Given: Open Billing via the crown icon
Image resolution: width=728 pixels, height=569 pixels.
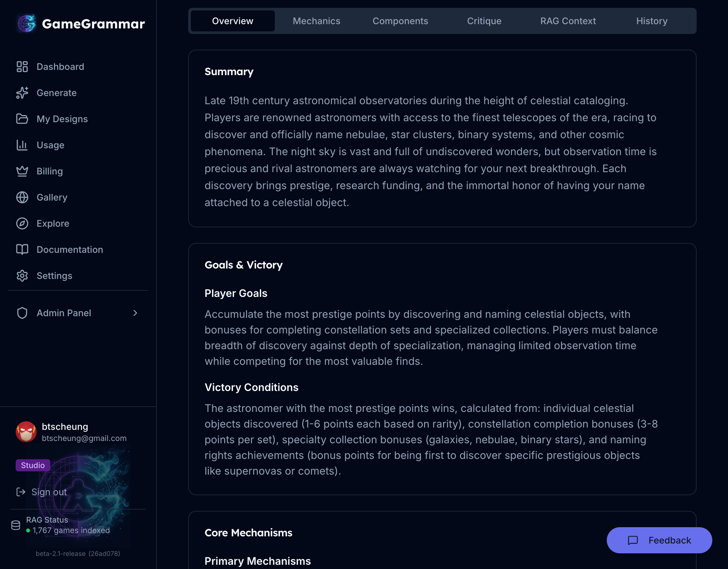Looking at the screenshot, I should point(22,171).
